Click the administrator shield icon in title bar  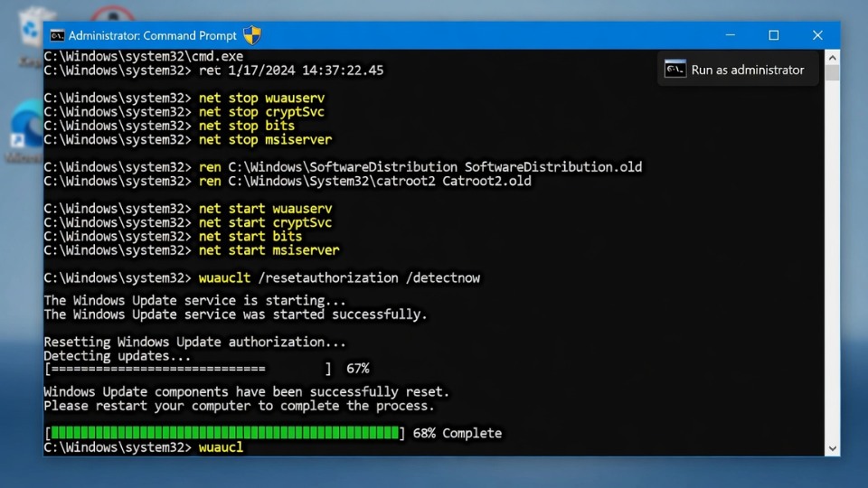[x=252, y=35]
